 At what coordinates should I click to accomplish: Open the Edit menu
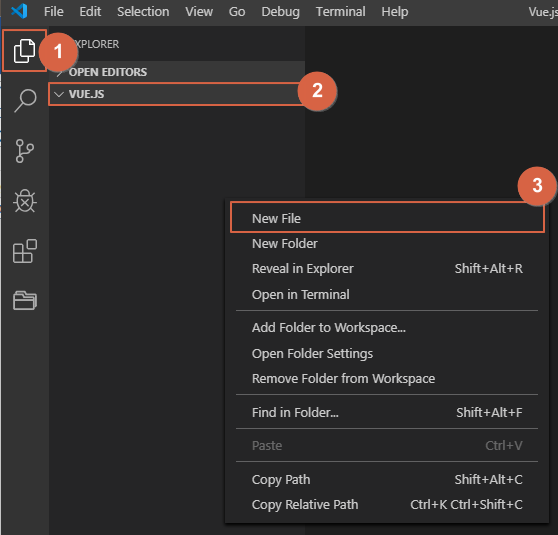pos(90,12)
